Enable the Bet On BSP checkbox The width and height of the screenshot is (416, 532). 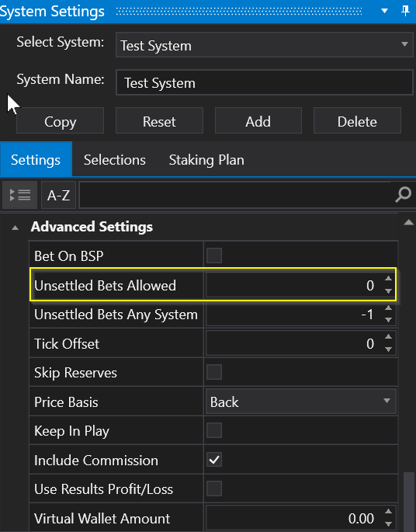pyautogui.click(x=214, y=256)
